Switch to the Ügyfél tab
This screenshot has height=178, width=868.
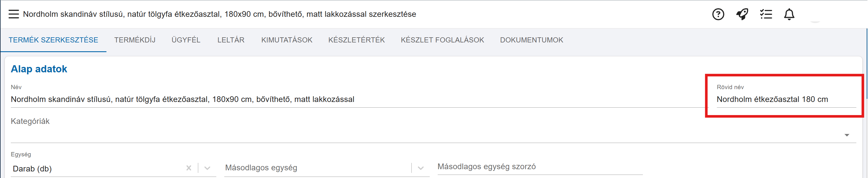(186, 40)
